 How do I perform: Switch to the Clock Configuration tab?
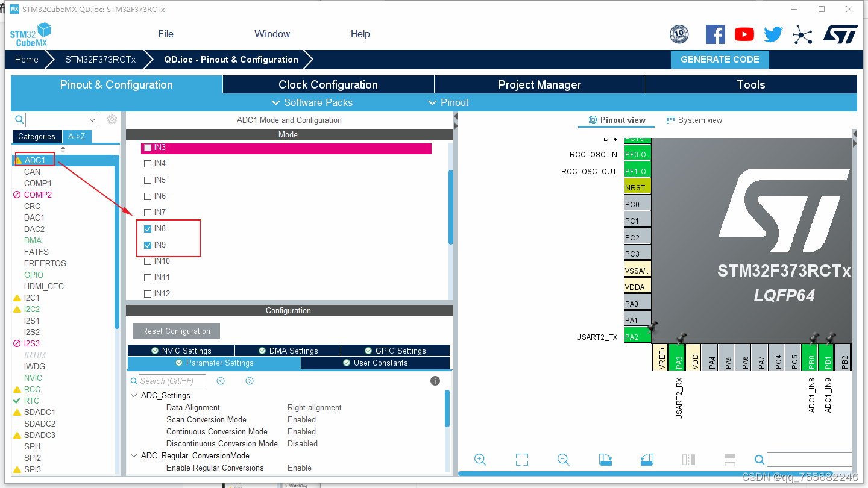[329, 85]
